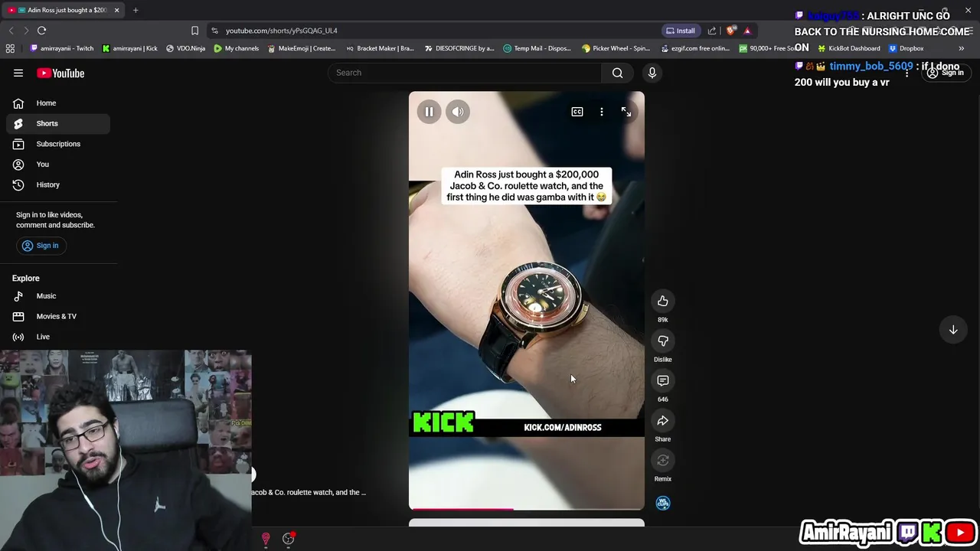This screenshot has width=980, height=551.
Task: Select the Adin Ross browser tab
Action: [x=63, y=10]
